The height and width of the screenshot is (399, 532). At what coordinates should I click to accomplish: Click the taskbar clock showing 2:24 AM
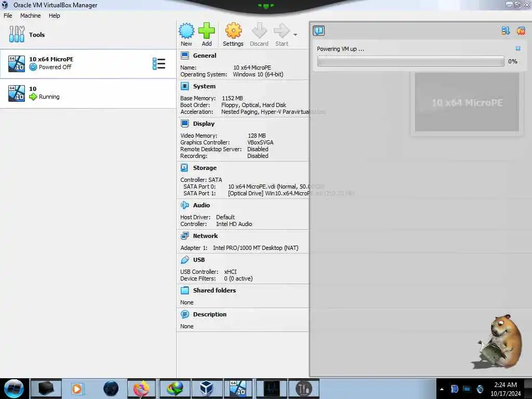coord(505,389)
